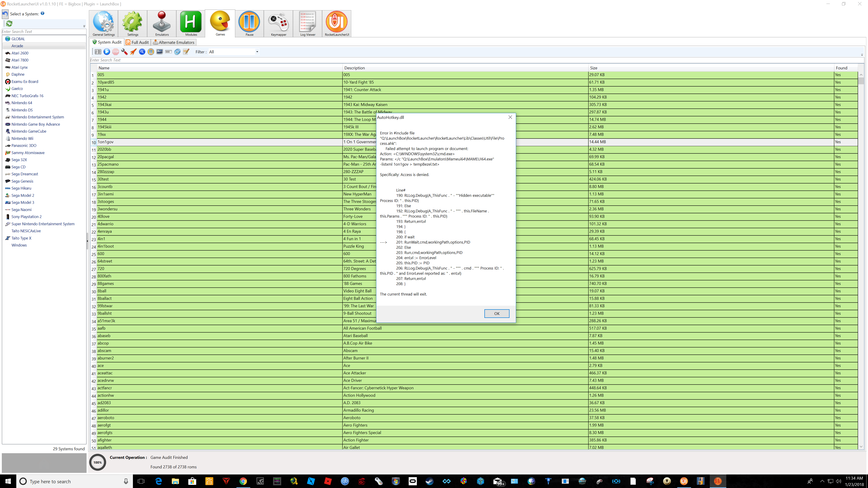Click the notepad with pencil toolbar icon
868x488 pixels.
[186, 52]
